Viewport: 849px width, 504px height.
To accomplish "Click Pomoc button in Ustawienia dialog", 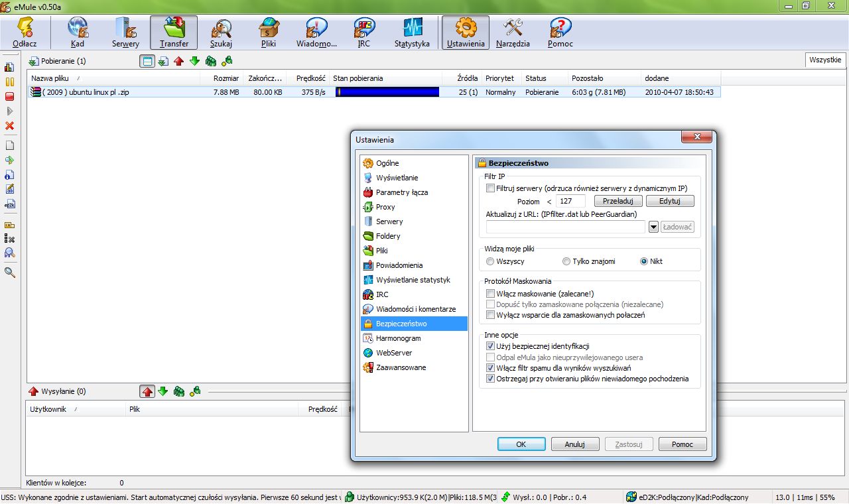I will (683, 444).
